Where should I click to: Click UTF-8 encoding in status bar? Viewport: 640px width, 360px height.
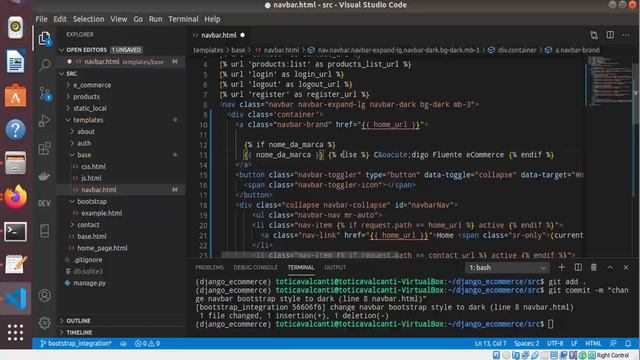(555, 344)
